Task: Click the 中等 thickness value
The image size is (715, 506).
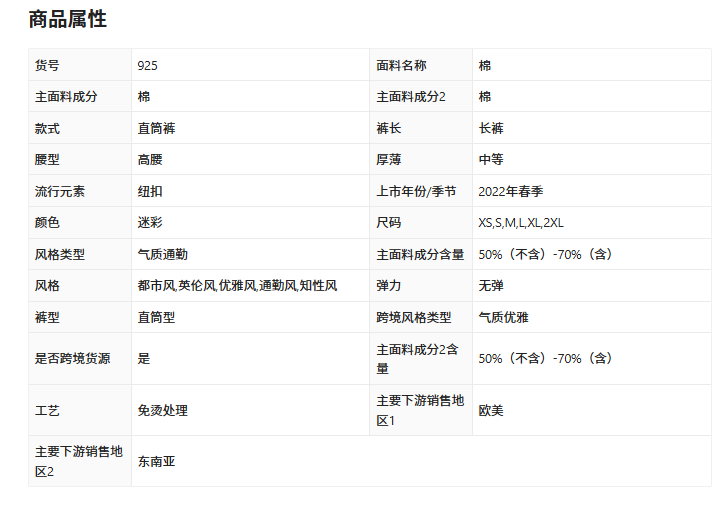Action: click(491, 160)
